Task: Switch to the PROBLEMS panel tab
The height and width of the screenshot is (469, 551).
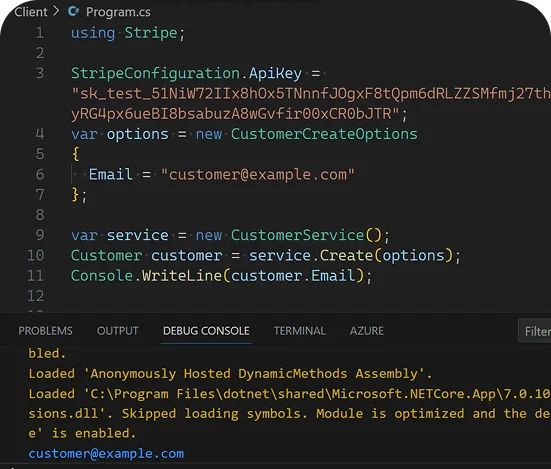Action: 45,331
